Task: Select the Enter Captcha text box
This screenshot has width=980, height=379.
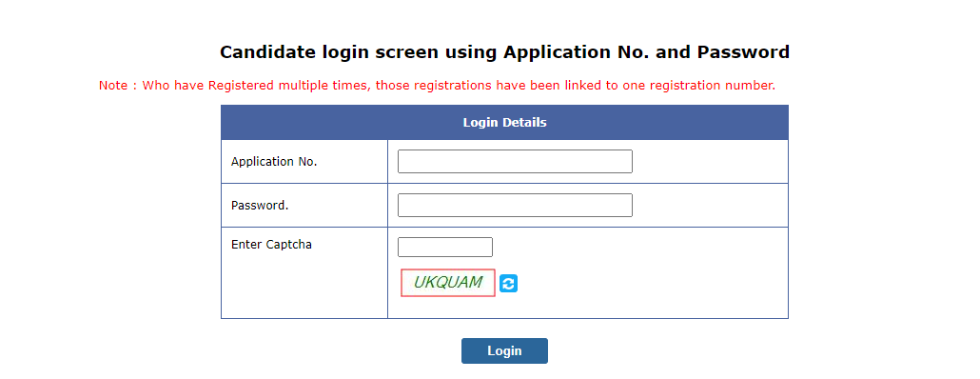Action: [445, 247]
